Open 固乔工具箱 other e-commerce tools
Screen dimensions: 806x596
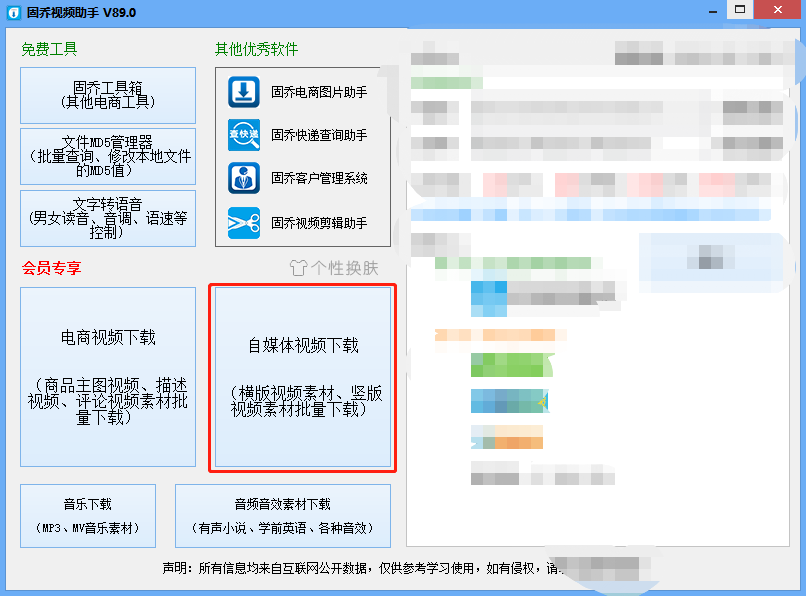click(108, 95)
